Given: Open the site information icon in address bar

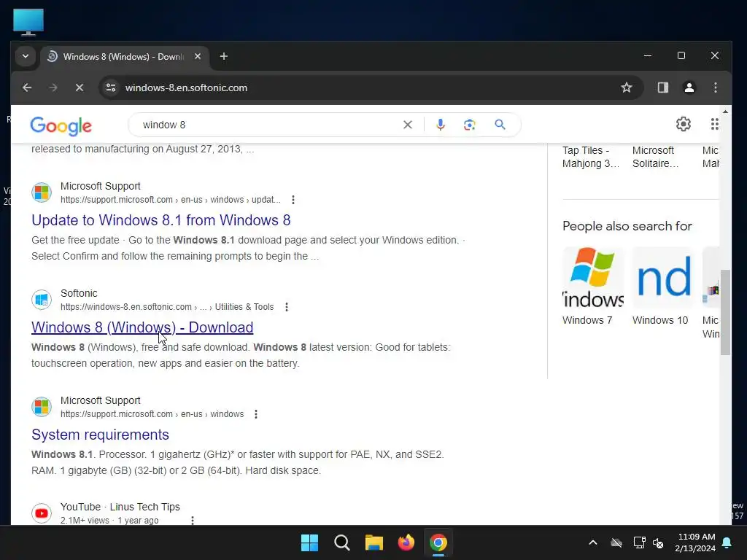Looking at the screenshot, I should click(x=111, y=87).
